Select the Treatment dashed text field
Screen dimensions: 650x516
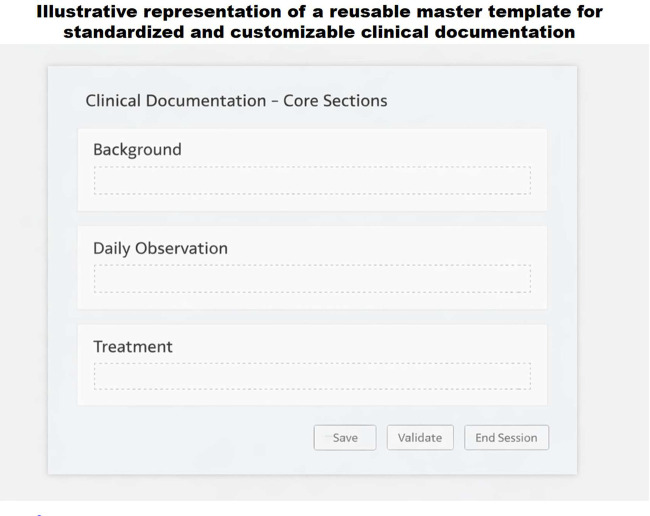click(312, 376)
